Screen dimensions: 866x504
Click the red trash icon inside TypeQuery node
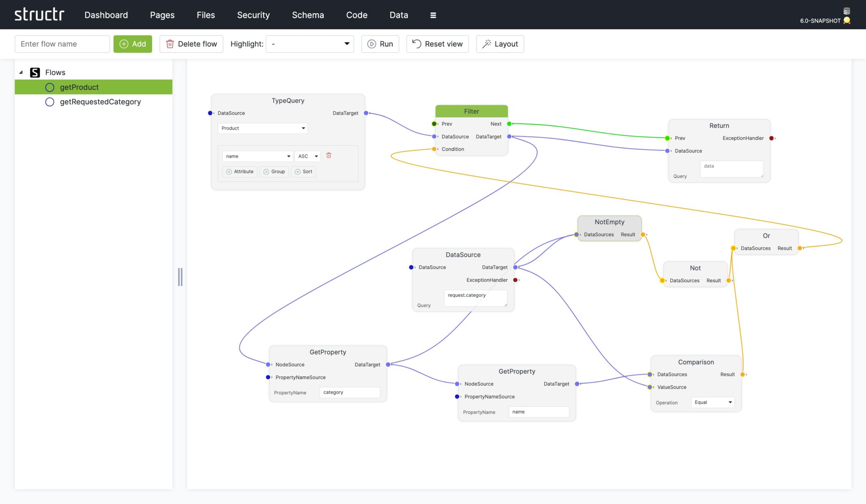[329, 156]
